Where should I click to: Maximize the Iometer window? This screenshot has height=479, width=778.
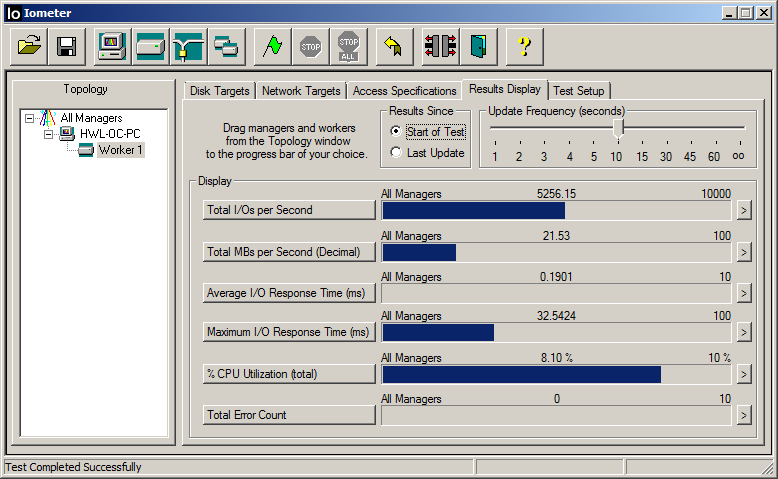point(745,13)
